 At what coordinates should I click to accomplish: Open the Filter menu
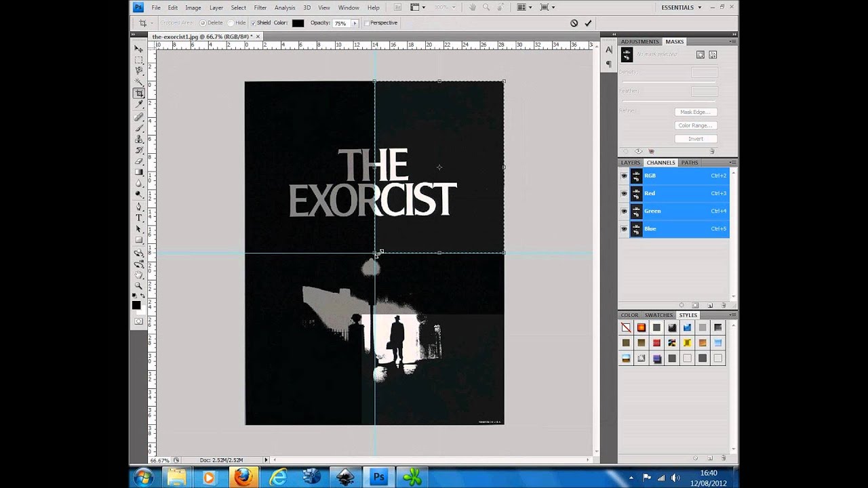[260, 7]
